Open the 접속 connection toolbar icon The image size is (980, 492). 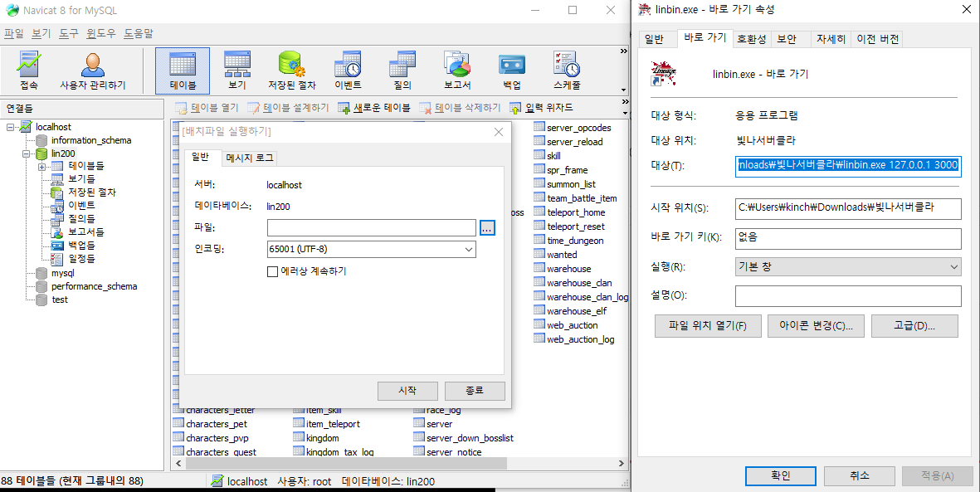coord(29,71)
